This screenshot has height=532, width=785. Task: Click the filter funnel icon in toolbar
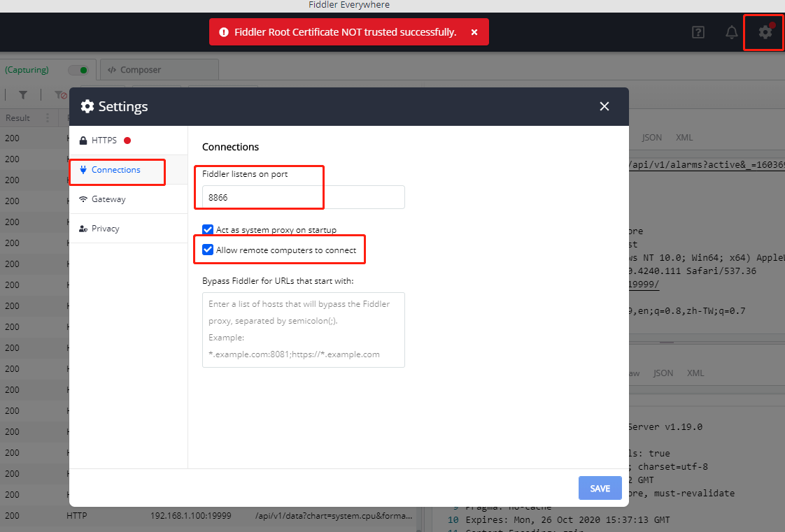23,94
